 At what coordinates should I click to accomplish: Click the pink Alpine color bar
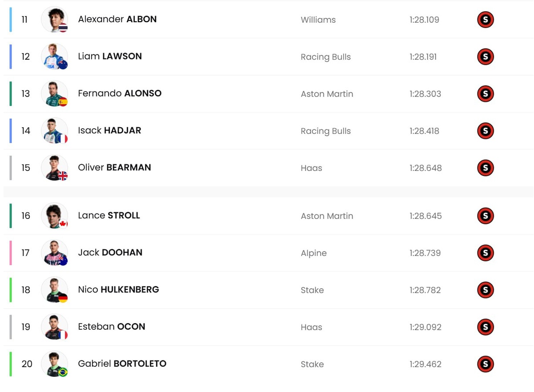(x=11, y=253)
